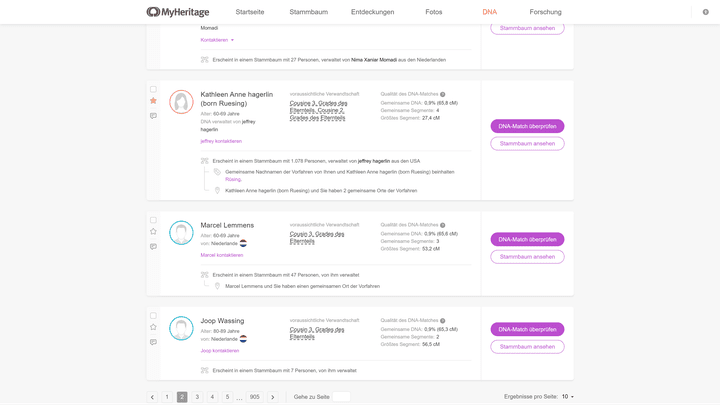720x405 pixels.
Task: Go to next page with right arrow
Action: pyautogui.click(x=273, y=397)
